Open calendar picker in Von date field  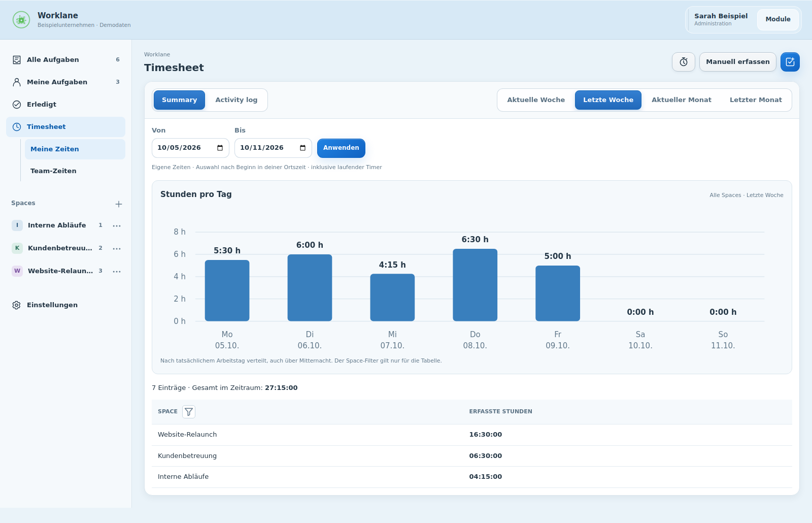click(x=220, y=148)
